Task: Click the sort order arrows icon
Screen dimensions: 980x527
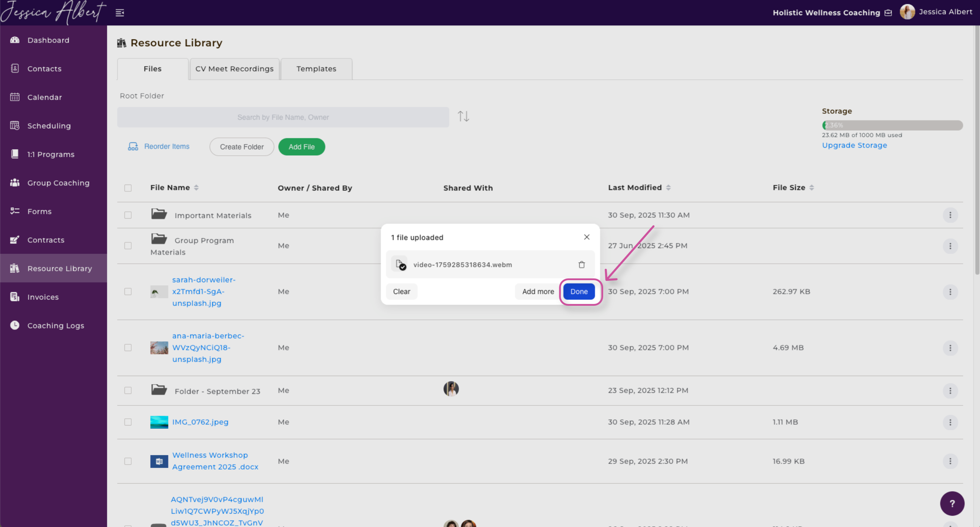Action: tap(463, 116)
